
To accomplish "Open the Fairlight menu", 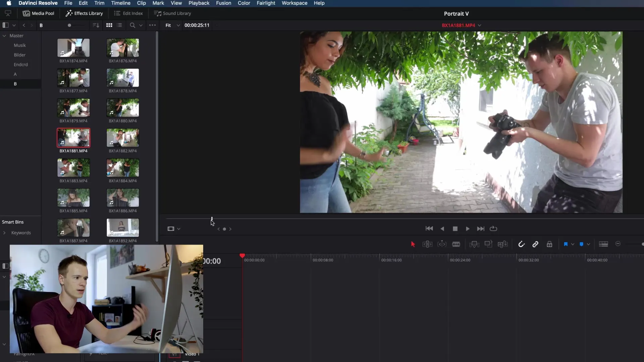I will coord(266,3).
